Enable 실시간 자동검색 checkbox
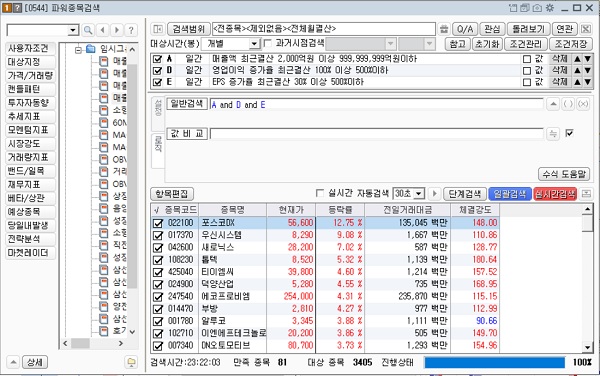This screenshot has width=600, height=376. pos(320,193)
